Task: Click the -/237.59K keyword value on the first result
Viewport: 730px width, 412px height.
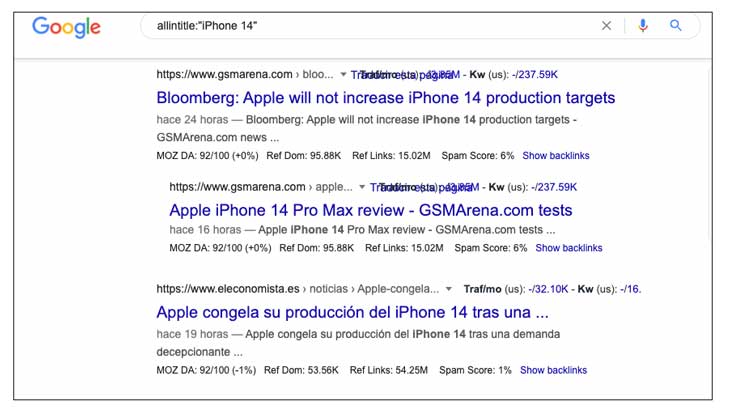Action: tap(534, 74)
